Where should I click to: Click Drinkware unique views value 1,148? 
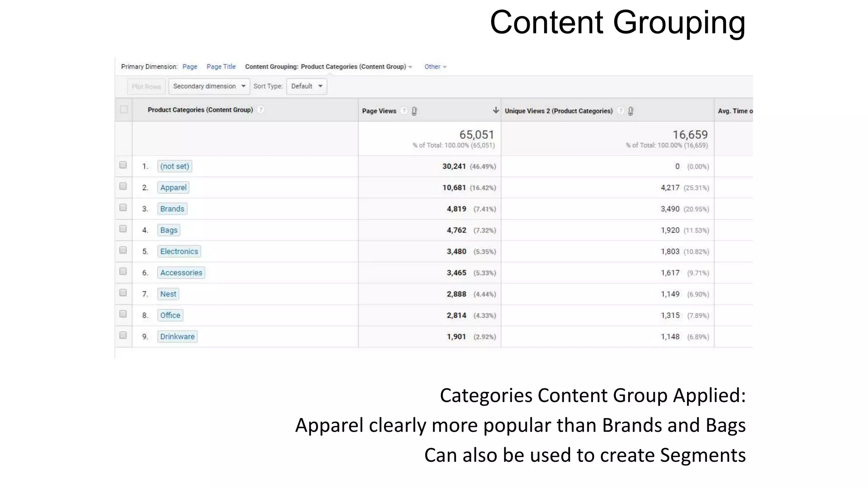pyautogui.click(x=670, y=337)
